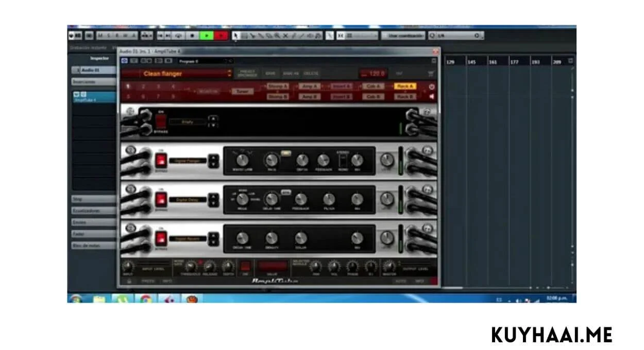644x350 pixels.
Task: Click the Save As preset button
Action: pyautogui.click(x=290, y=74)
